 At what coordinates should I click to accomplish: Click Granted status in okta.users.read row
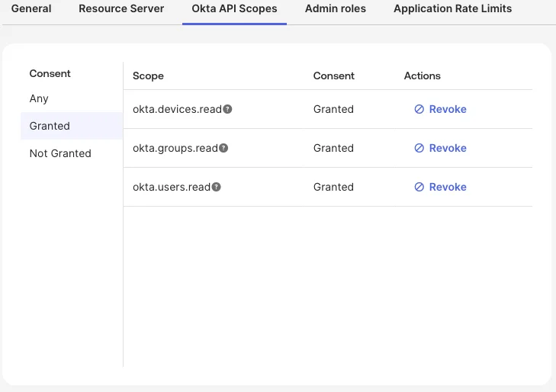click(333, 187)
